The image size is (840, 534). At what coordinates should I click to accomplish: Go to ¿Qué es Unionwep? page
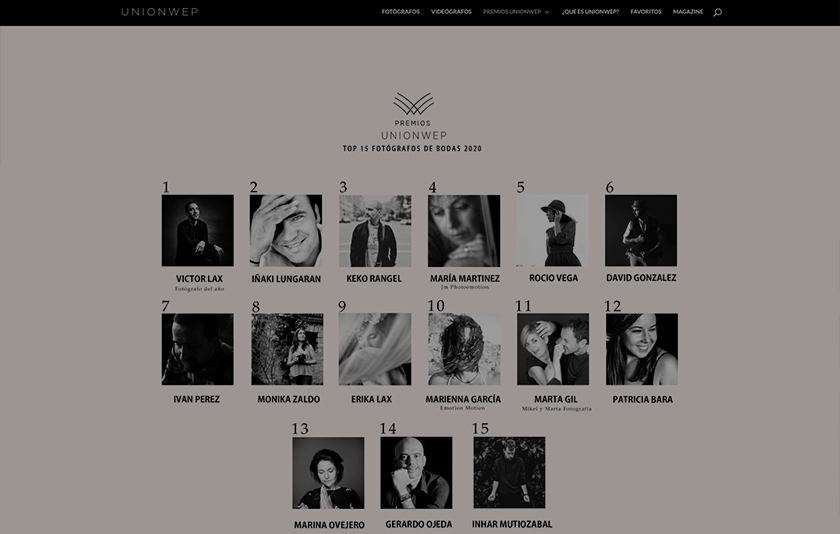pos(590,12)
